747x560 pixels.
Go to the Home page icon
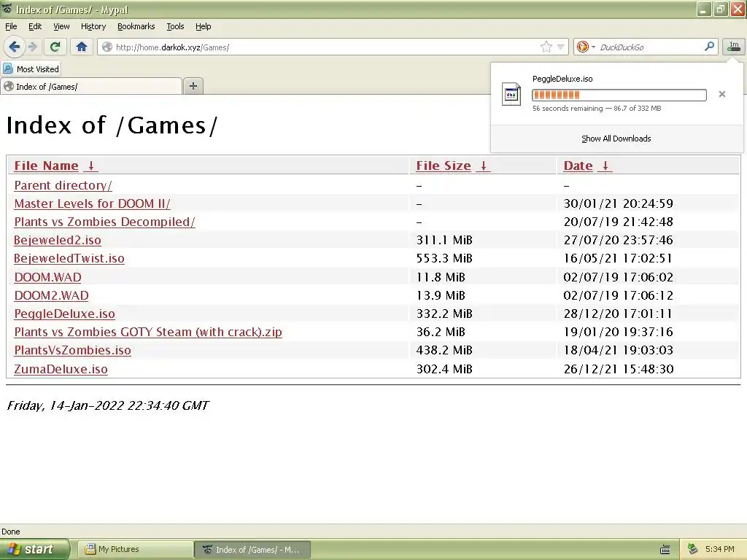(x=82, y=47)
